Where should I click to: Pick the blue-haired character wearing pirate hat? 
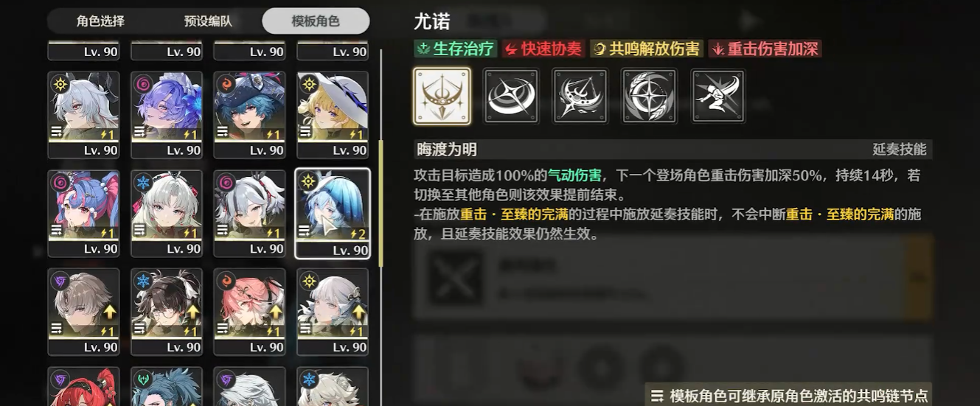click(x=249, y=114)
